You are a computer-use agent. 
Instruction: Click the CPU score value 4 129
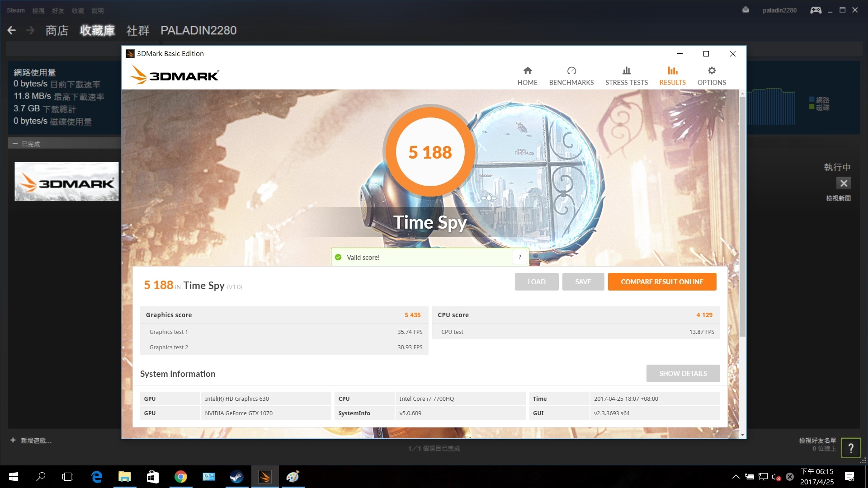704,315
